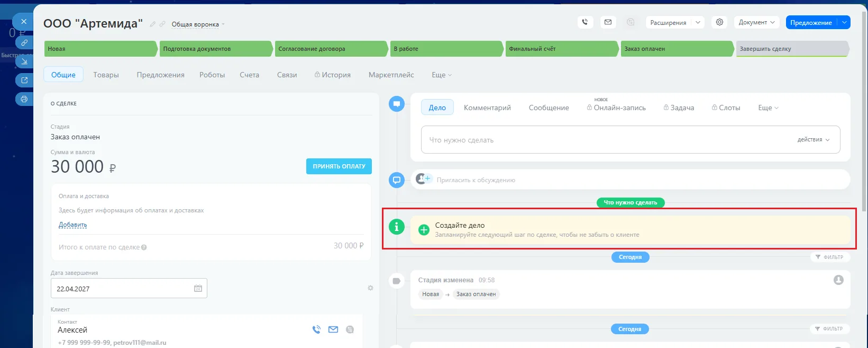Switch to the Товары tab
The height and width of the screenshot is (348, 868).
106,75
